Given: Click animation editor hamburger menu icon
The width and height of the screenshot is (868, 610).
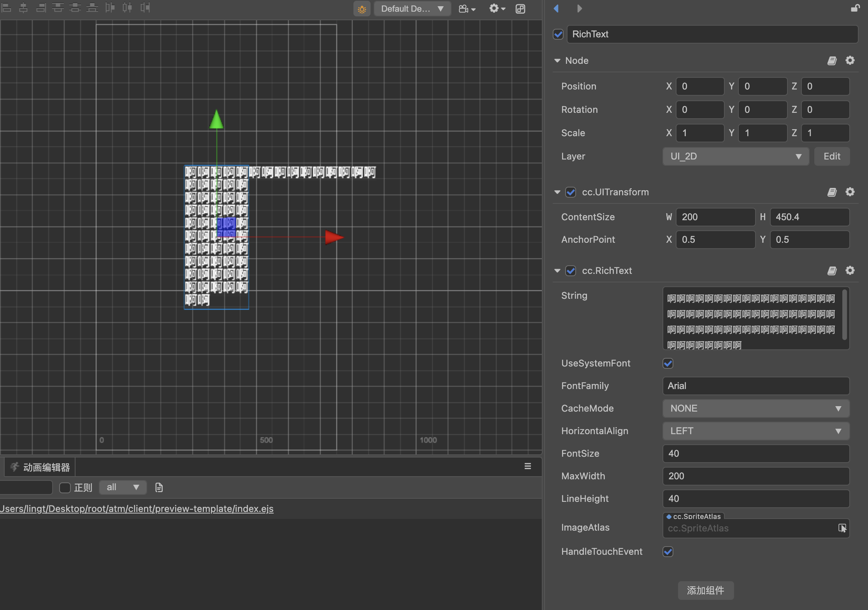Looking at the screenshot, I should coord(527,466).
